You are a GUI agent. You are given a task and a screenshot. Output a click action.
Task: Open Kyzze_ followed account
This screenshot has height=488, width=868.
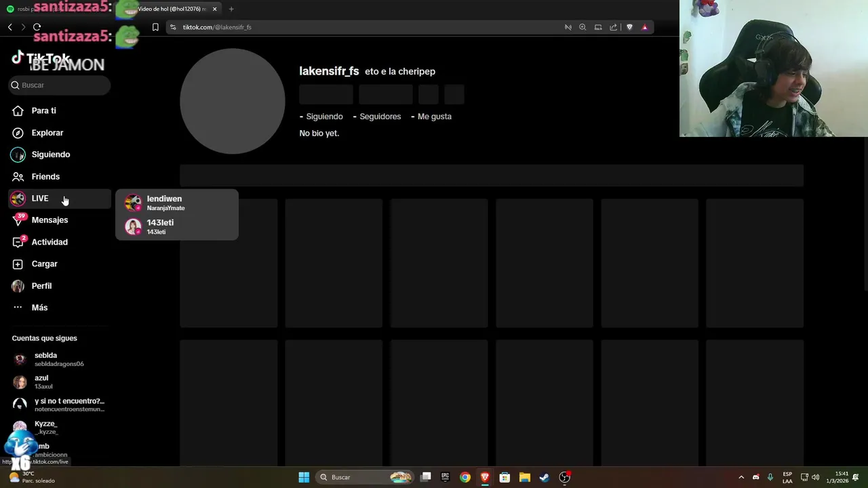pyautogui.click(x=60, y=427)
